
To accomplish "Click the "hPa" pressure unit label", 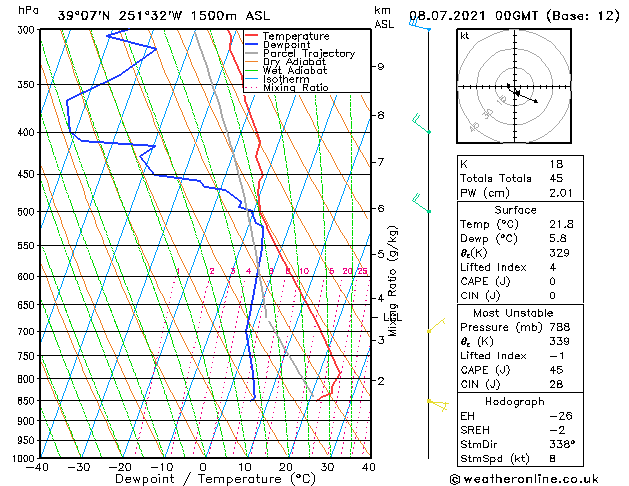I will (x=28, y=10).
